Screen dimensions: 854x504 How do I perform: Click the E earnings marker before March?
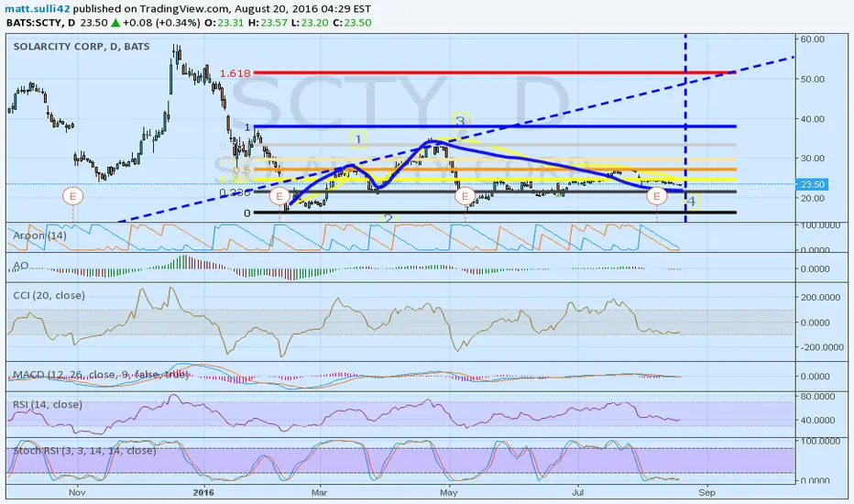pos(279,195)
